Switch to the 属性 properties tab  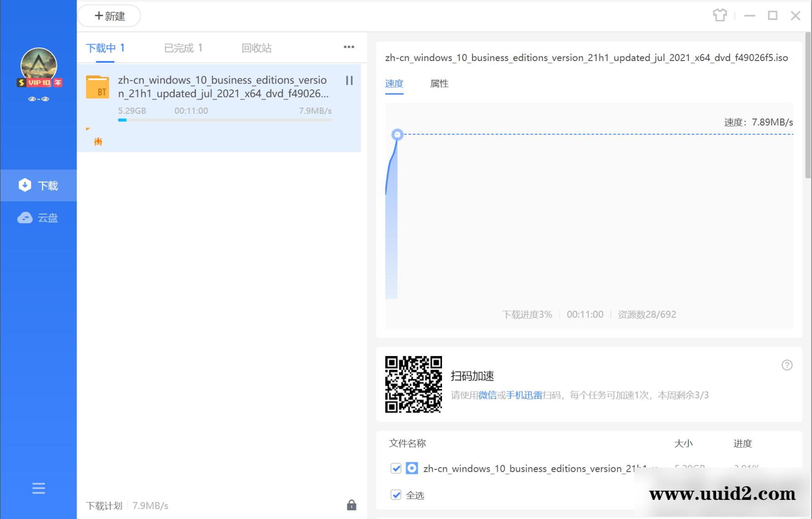point(439,84)
